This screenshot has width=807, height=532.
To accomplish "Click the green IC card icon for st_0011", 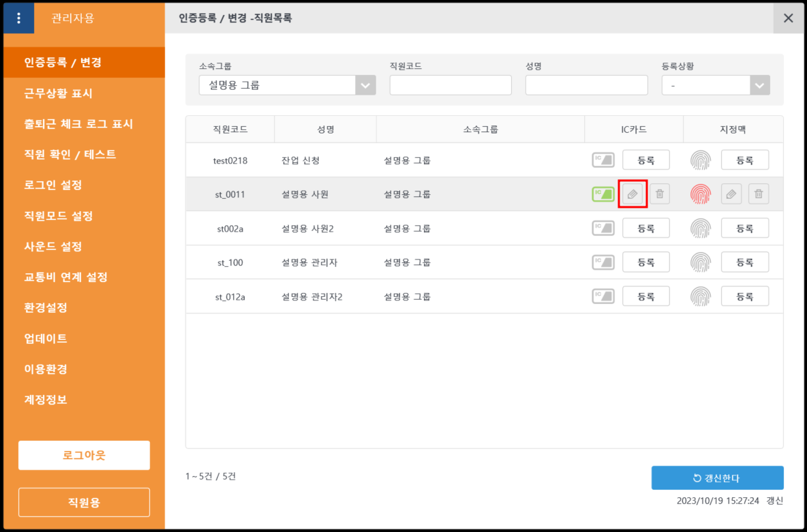I will coord(603,194).
